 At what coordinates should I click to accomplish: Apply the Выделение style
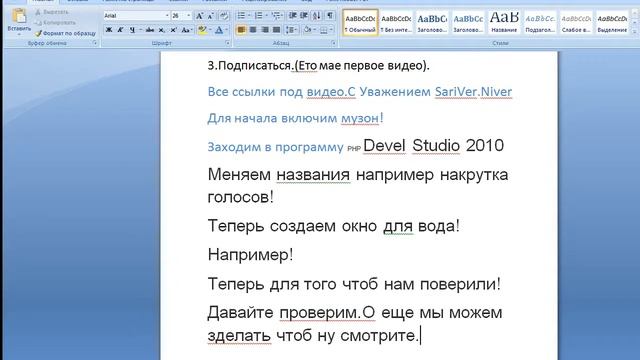[612, 22]
